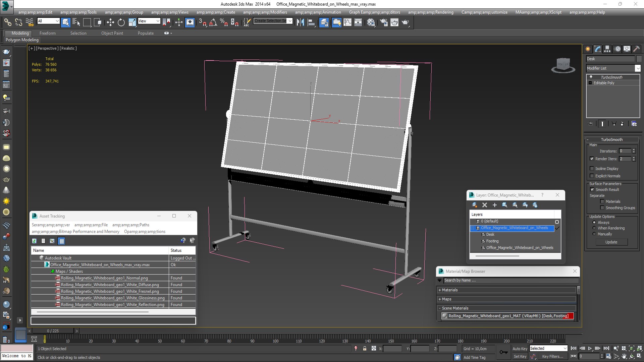Click the Key Filters button

point(552,357)
